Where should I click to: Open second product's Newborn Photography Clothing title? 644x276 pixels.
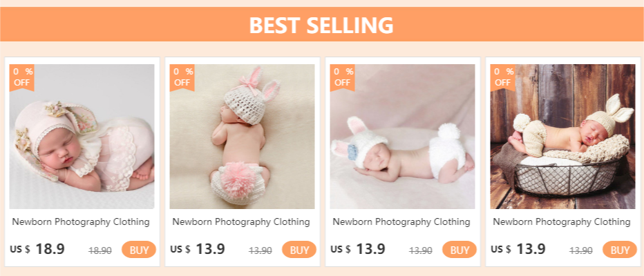[241, 222]
